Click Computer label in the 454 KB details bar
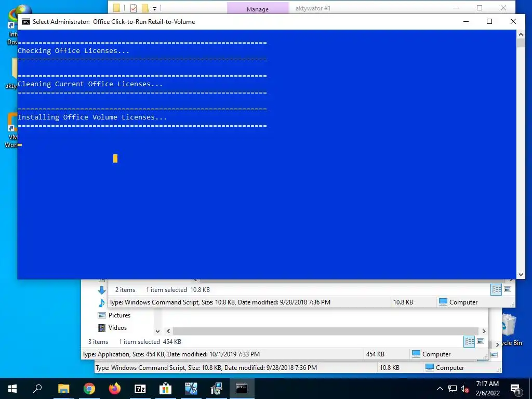Screen dimensions: 532x399 [436, 354]
